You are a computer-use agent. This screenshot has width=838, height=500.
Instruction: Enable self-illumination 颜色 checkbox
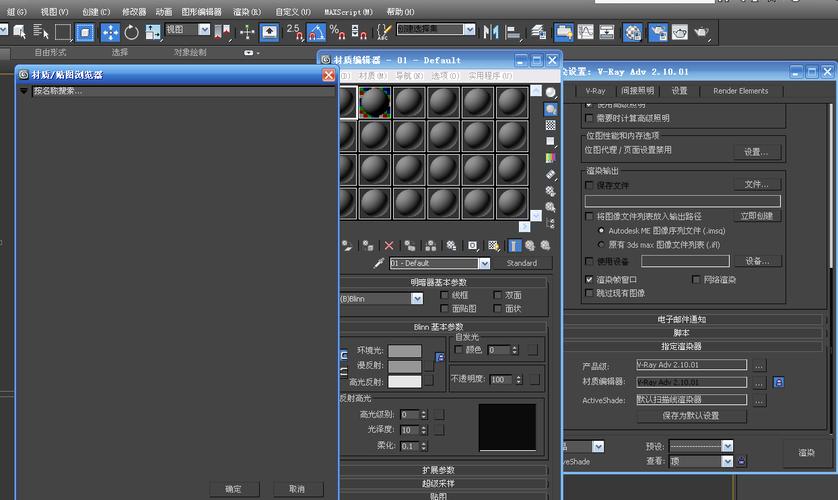[x=458, y=349]
